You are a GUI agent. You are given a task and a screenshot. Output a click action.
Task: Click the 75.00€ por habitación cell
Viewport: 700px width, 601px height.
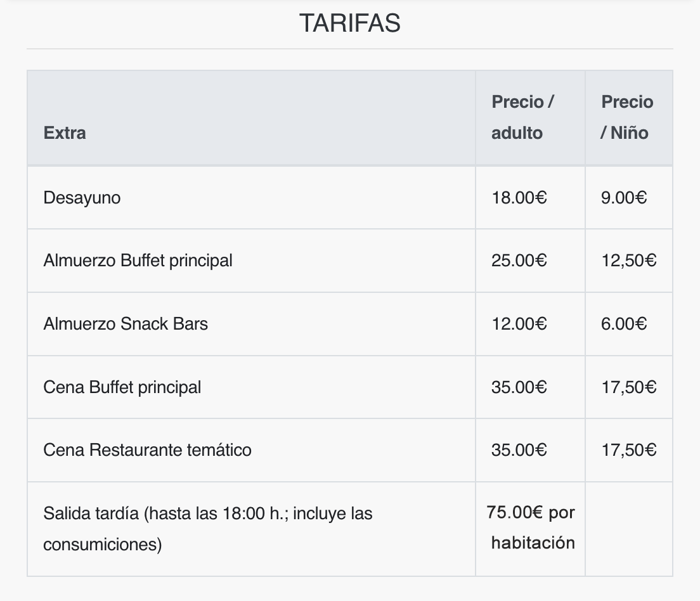[531, 527]
